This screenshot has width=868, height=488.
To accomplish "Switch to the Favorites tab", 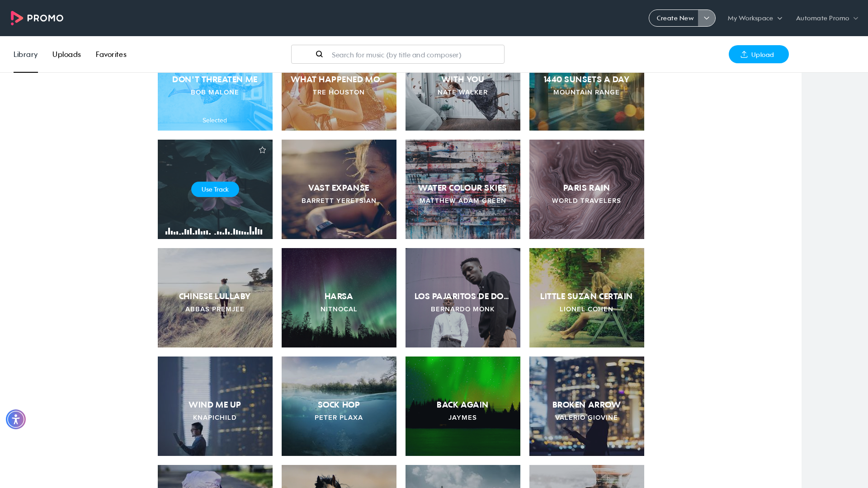I will (x=111, y=54).
